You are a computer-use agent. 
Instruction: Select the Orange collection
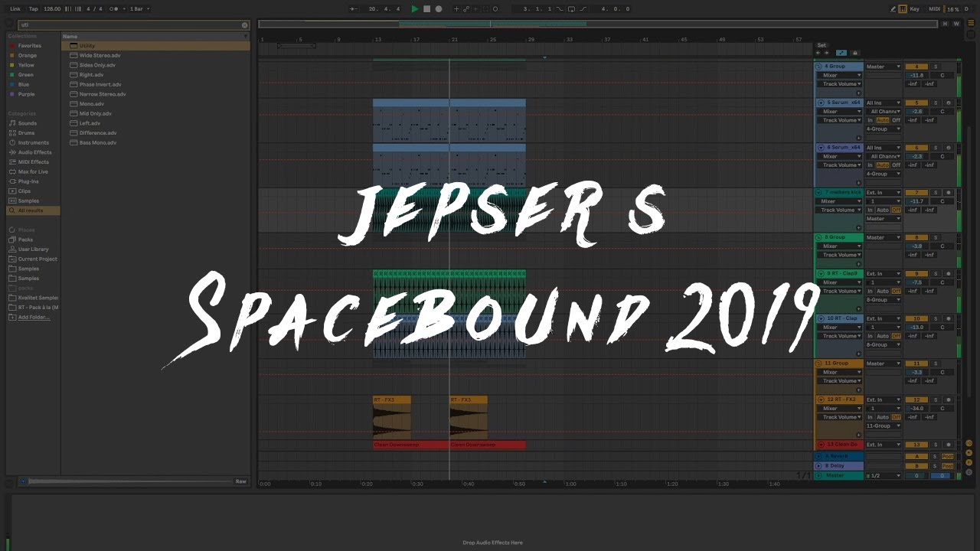pyautogui.click(x=28, y=56)
